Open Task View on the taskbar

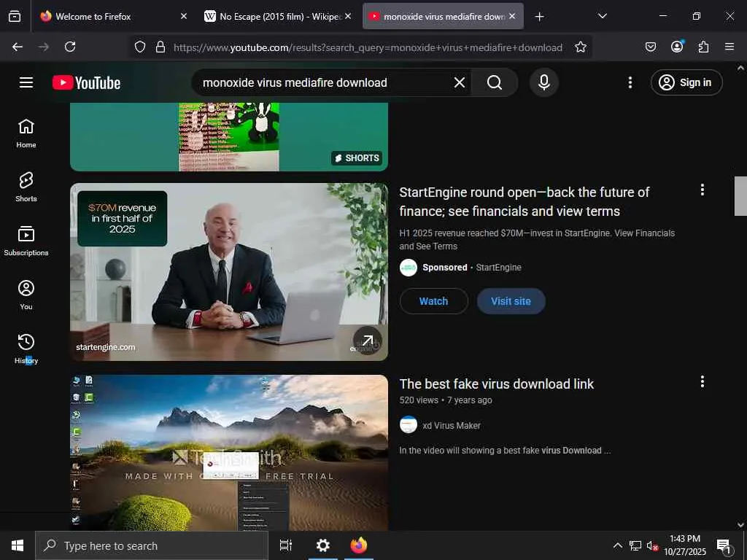tap(286, 545)
